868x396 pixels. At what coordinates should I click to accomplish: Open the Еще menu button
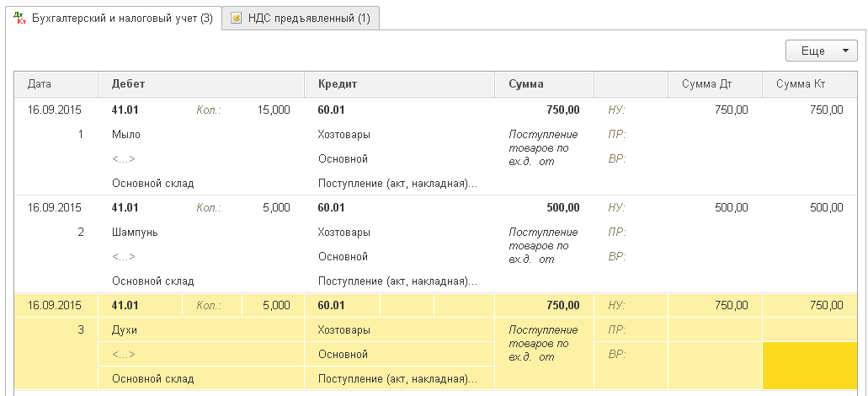(812, 51)
